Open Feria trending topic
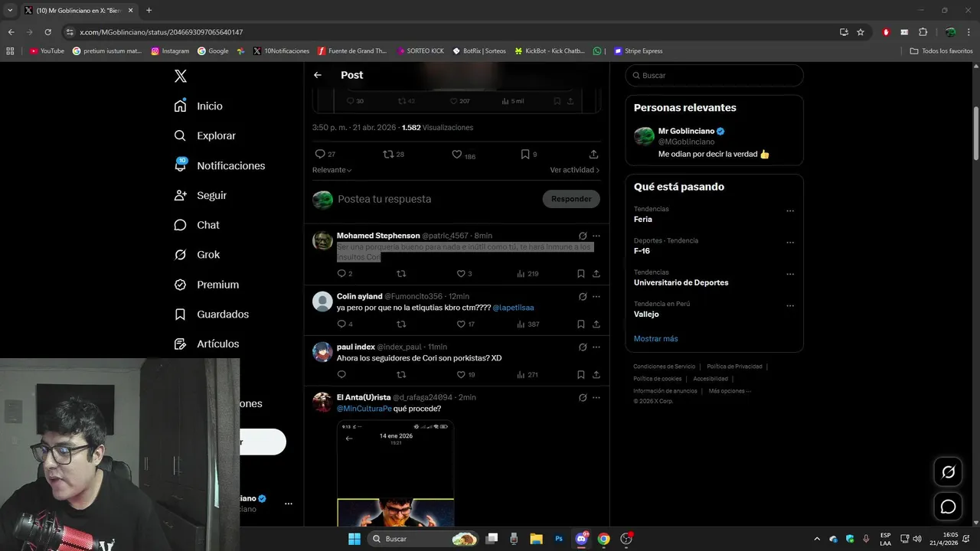Viewport: 980px width, 551px height. coord(642,220)
